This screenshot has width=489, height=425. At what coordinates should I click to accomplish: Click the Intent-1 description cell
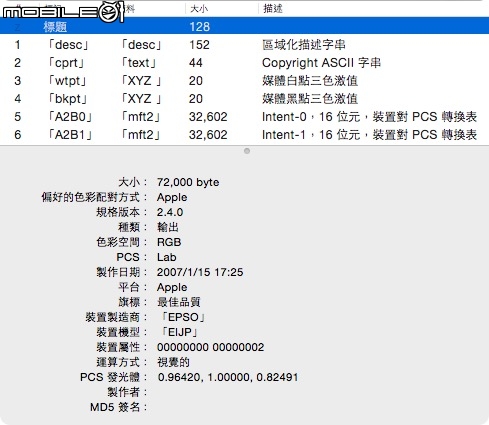point(369,135)
